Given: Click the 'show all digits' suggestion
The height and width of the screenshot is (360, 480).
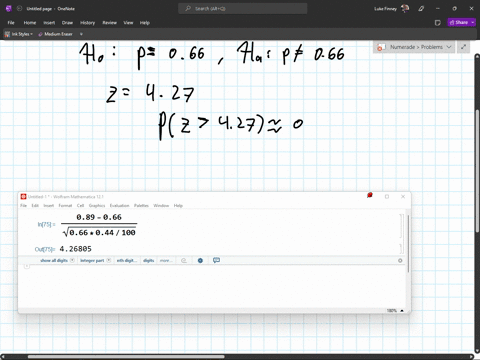Looking at the screenshot, I should point(54,260).
